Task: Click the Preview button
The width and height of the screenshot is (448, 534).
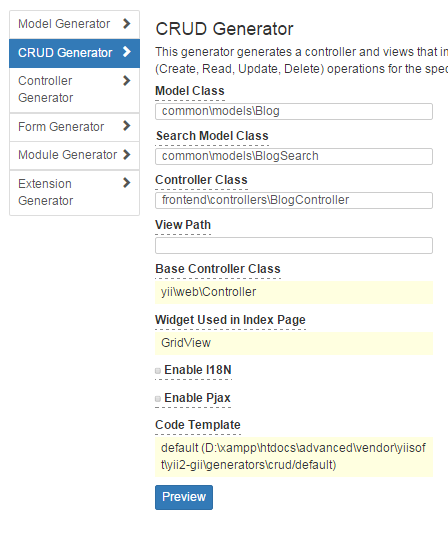Action: (x=184, y=497)
